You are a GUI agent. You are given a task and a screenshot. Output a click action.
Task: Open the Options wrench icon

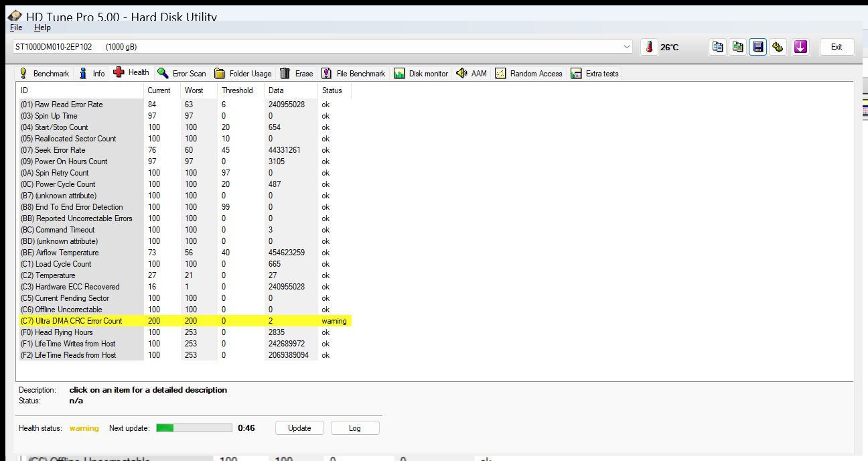(x=778, y=47)
